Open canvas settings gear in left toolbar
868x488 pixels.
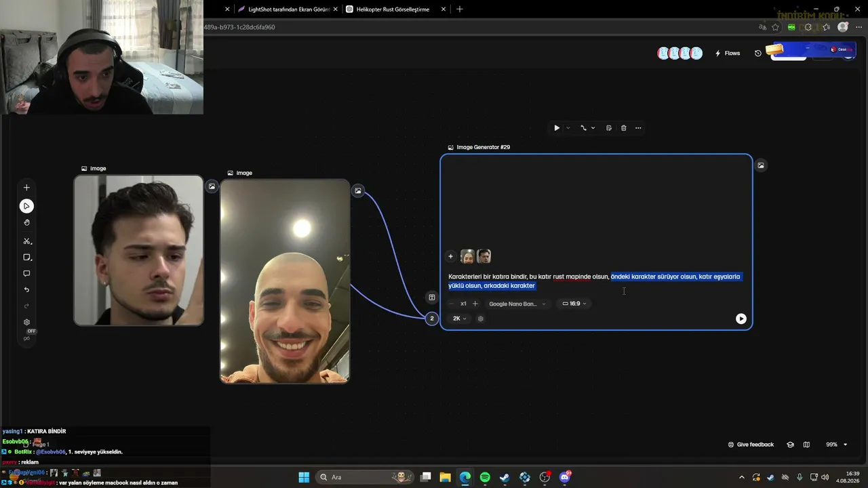pos(26,323)
